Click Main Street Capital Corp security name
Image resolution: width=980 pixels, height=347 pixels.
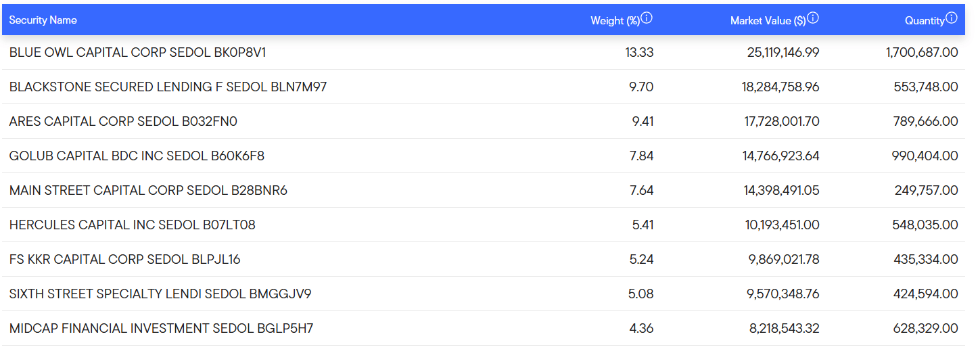148,191
